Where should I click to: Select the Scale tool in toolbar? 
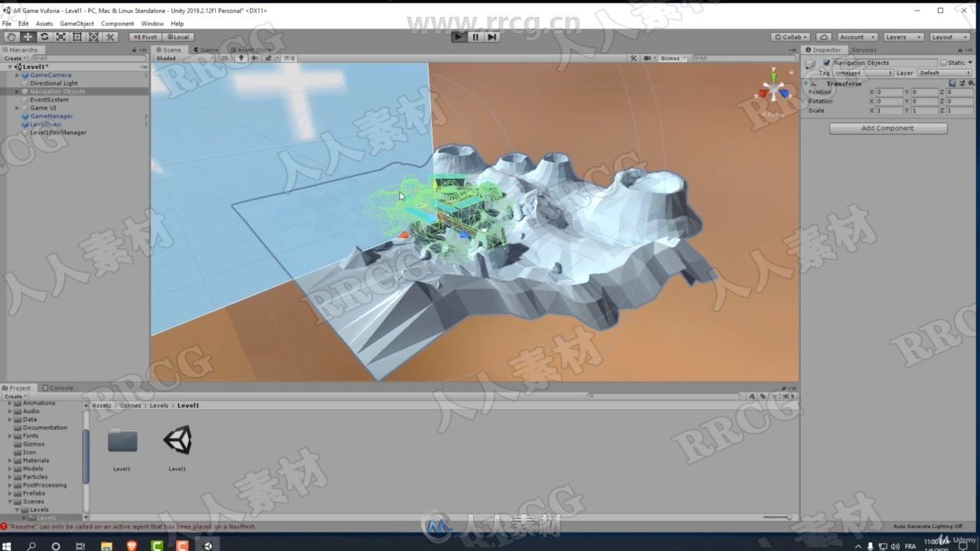[x=60, y=37]
